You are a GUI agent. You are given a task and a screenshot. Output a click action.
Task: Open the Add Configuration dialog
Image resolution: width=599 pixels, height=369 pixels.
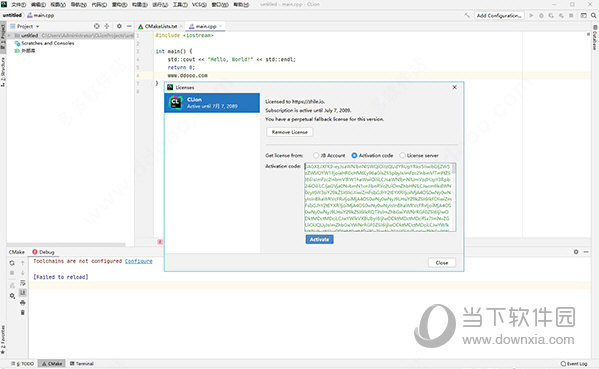click(499, 16)
